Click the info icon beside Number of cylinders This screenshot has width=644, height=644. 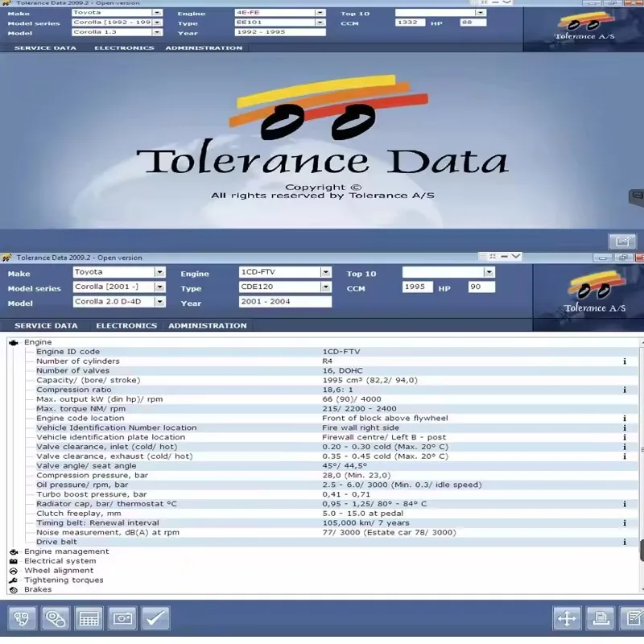(x=625, y=361)
